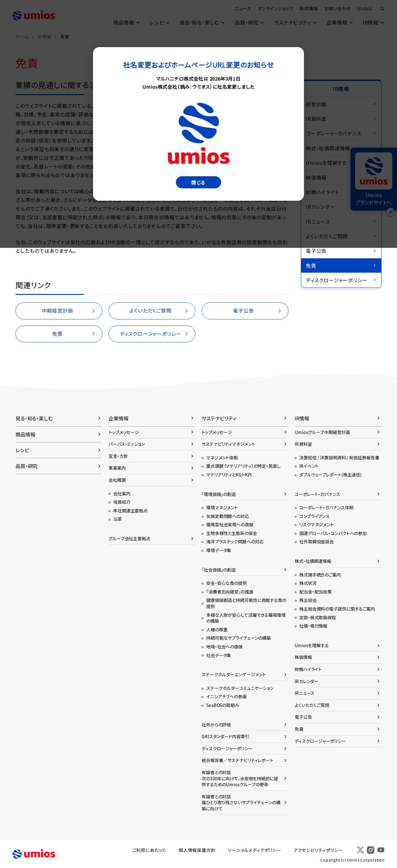Open アクセシビリティポリシー in the footer
The image size is (397, 868).
(318, 850)
